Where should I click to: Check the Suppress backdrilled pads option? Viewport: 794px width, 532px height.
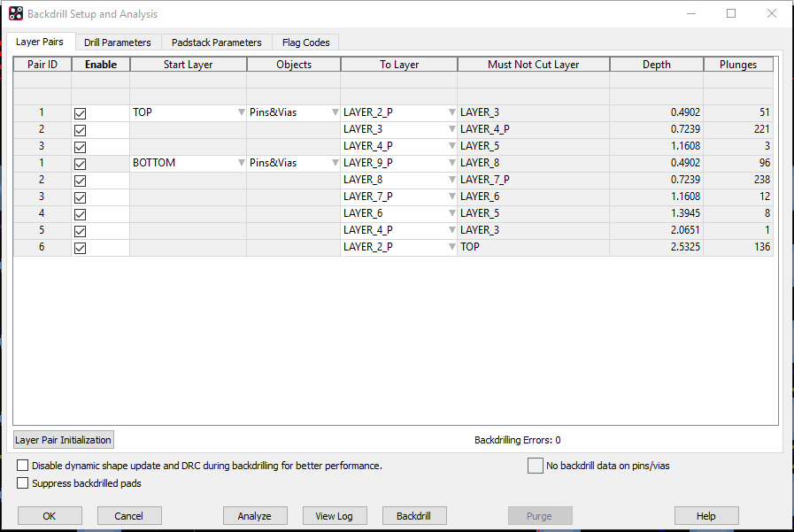click(23, 483)
